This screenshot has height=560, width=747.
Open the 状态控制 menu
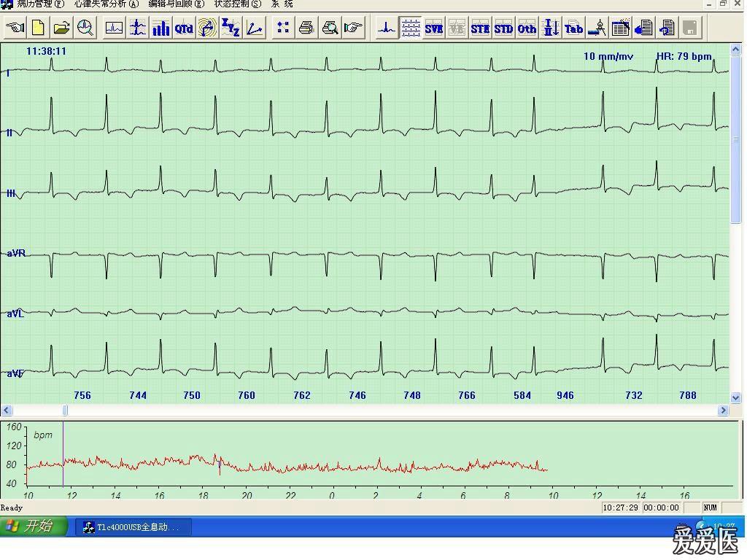237,4
